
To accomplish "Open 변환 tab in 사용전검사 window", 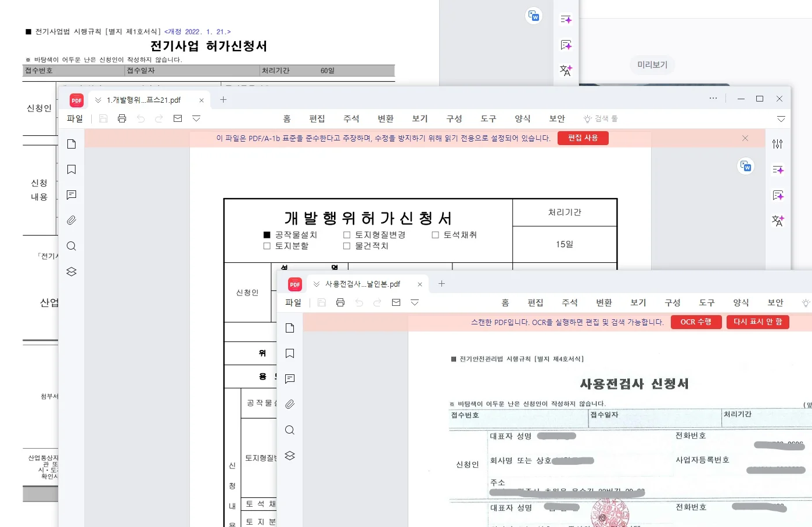I will (604, 302).
